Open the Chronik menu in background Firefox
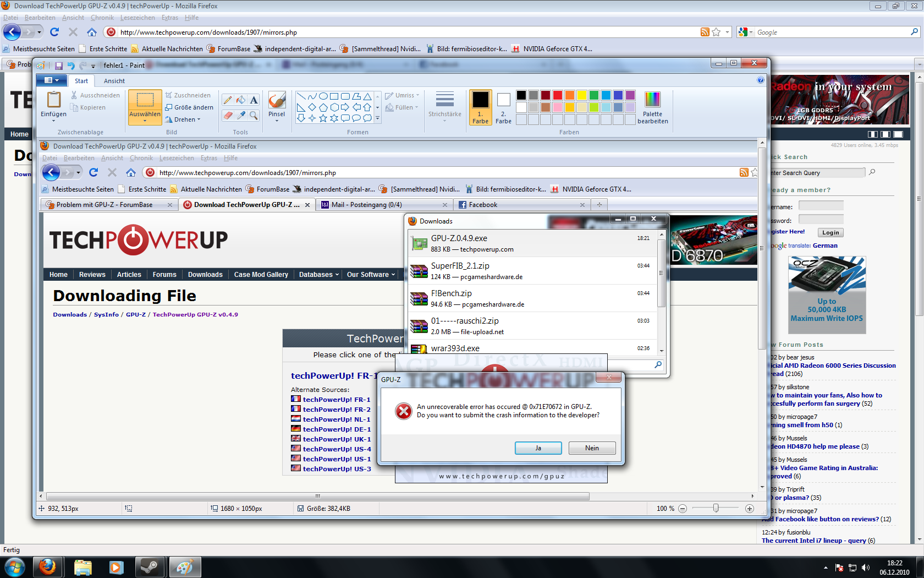The image size is (924, 578). coord(102,18)
